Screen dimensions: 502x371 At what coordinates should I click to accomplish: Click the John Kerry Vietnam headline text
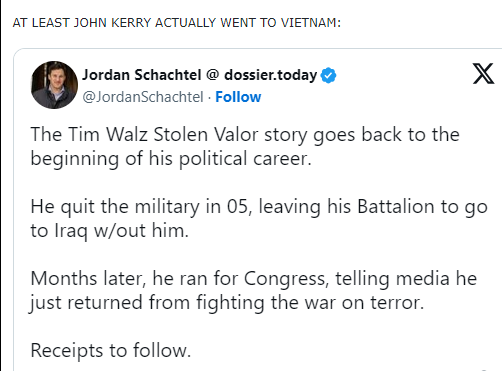click(x=177, y=23)
